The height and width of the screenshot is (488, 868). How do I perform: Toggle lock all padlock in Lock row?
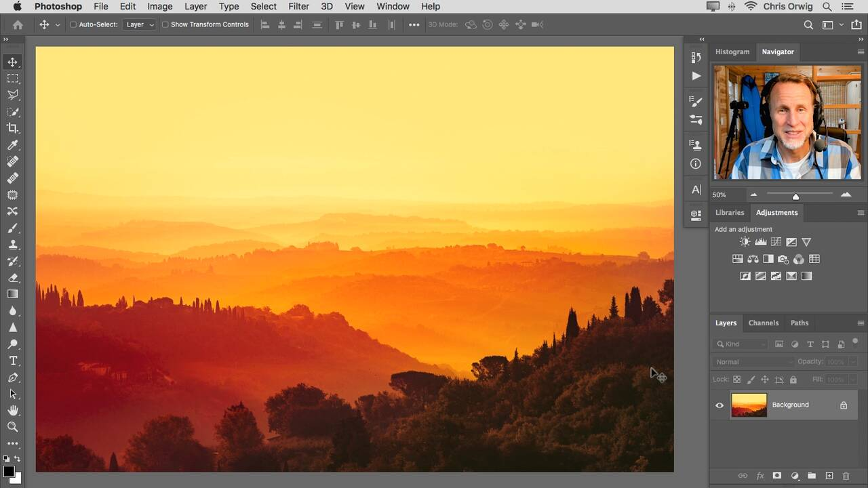[793, 380]
